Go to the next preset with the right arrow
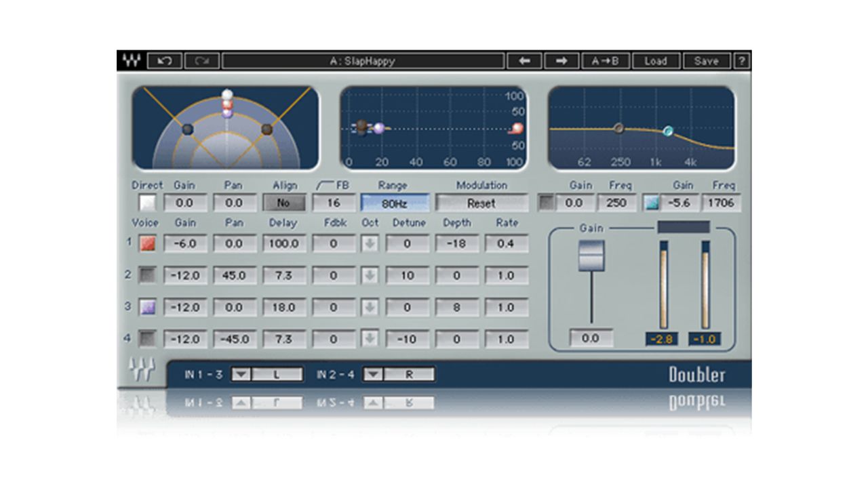Image resolution: width=868 pixels, height=488 pixels. (561, 61)
